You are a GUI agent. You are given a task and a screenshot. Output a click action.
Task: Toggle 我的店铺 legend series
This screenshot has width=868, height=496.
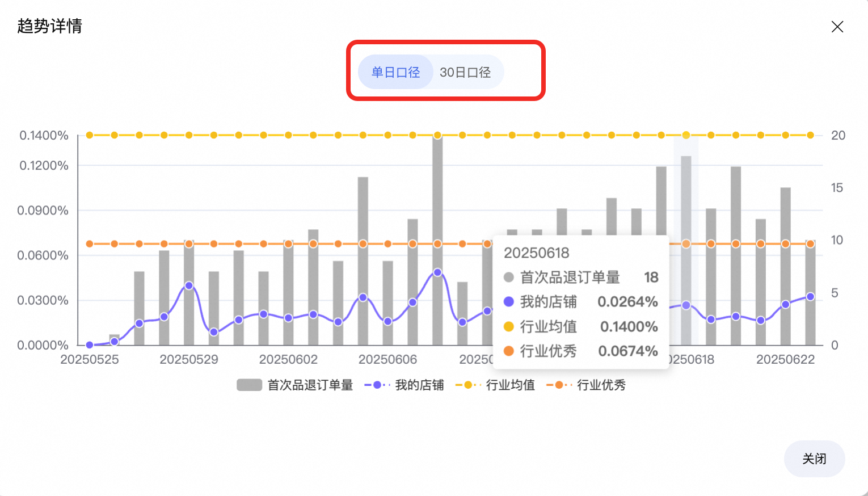404,385
